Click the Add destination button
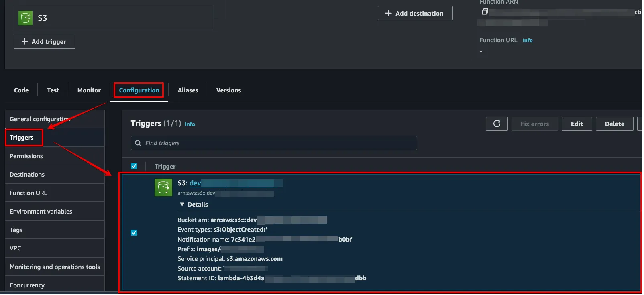Viewport: 644px width, 295px height. (415, 13)
